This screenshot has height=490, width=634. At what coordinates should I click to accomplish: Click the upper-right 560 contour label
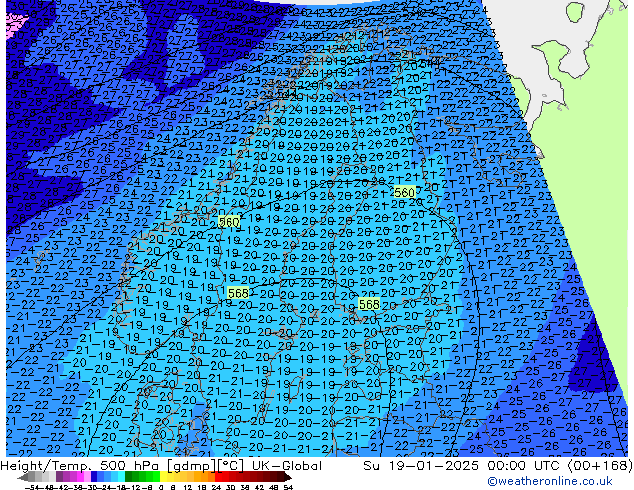(x=404, y=192)
